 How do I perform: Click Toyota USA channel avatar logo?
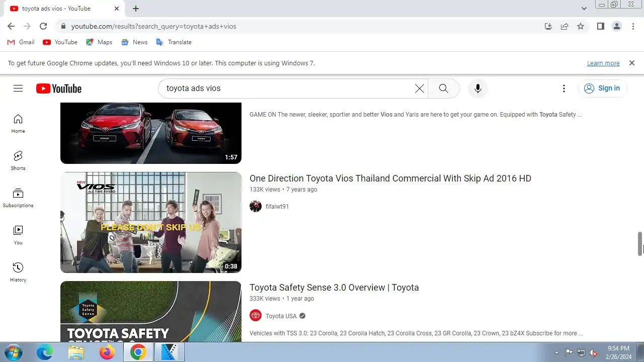tap(256, 316)
